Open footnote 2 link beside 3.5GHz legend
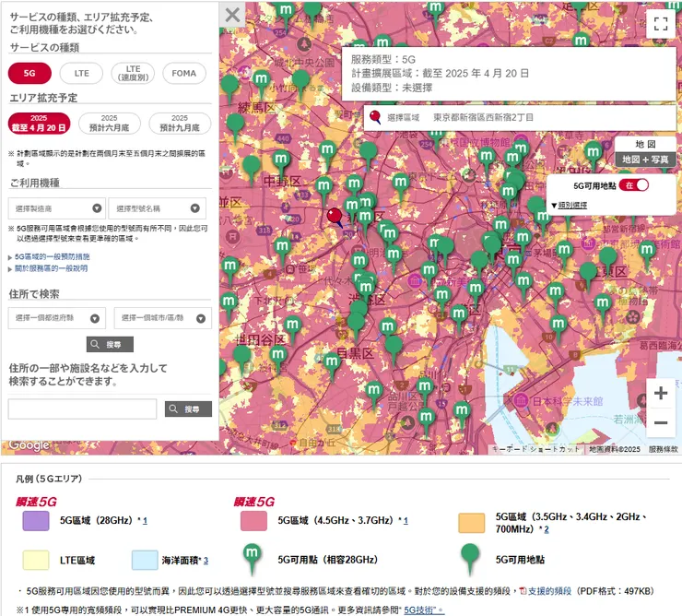Image resolution: width=682 pixels, height=616 pixels. coord(547,529)
